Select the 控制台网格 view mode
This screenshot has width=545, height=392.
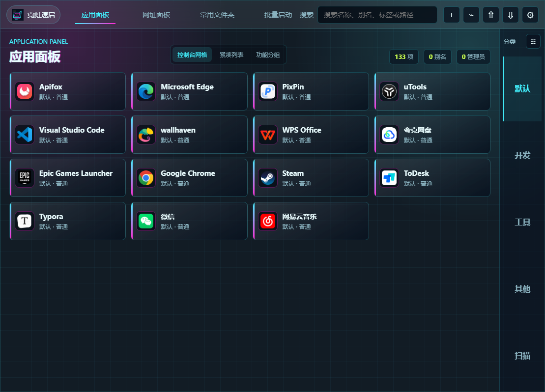click(192, 55)
